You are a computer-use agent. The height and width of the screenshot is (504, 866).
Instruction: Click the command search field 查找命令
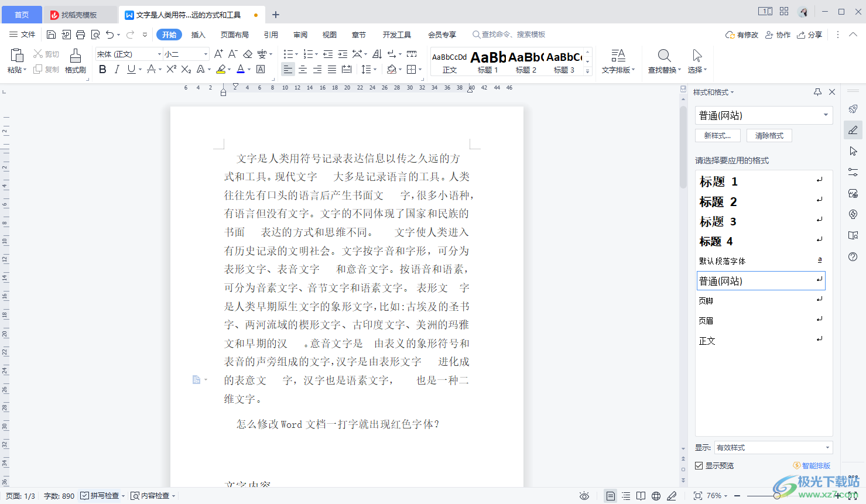pyautogui.click(x=509, y=35)
